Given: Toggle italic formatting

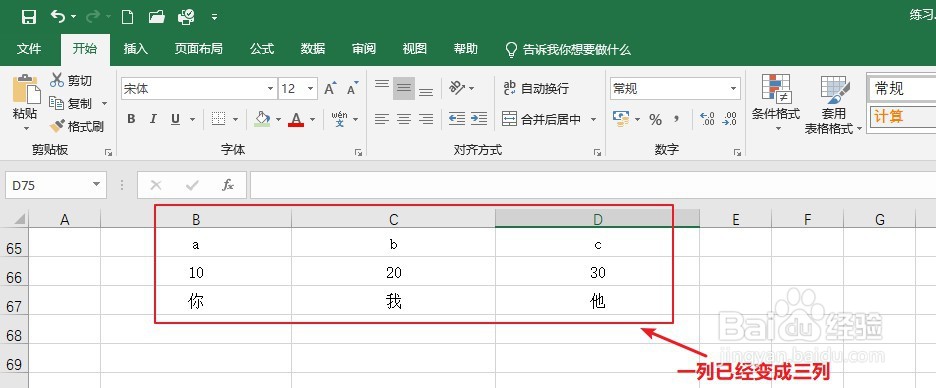Looking at the screenshot, I should point(153,119).
